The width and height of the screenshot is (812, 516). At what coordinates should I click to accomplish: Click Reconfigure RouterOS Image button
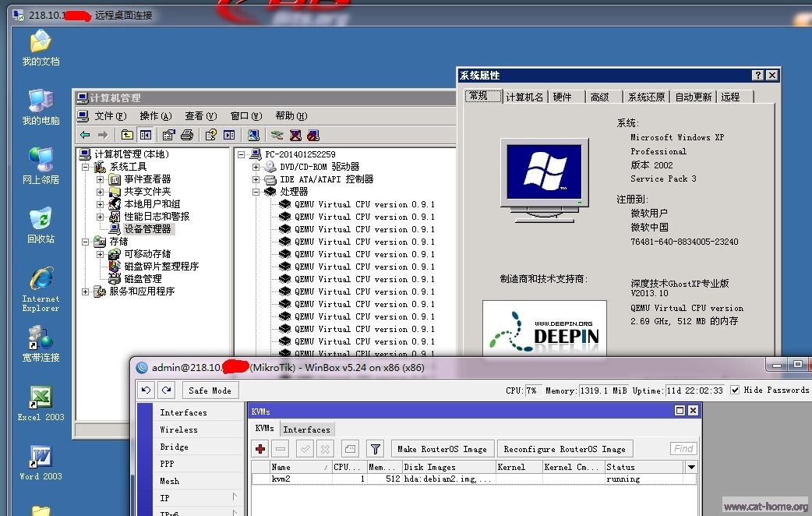tap(564, 449)
